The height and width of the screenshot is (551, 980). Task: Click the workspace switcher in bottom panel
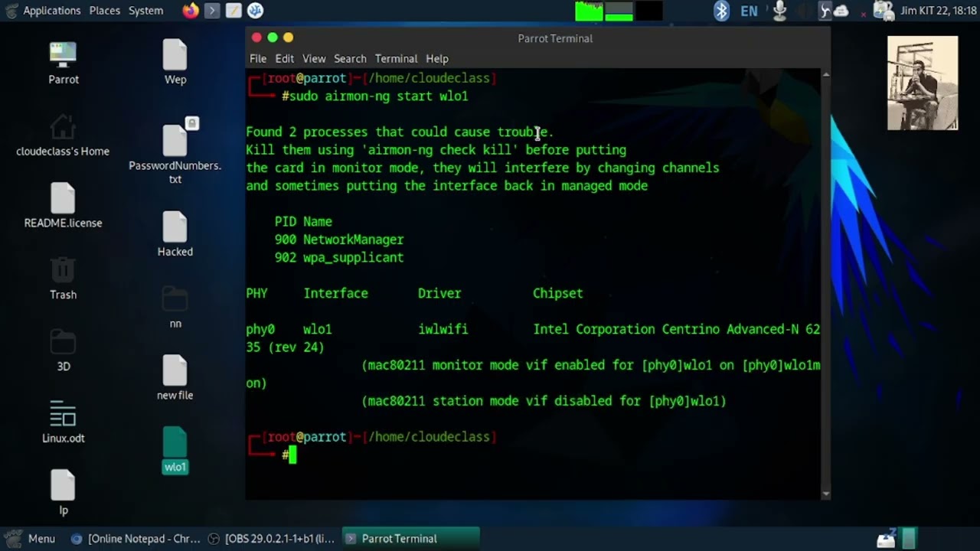[x=908, y=539]
